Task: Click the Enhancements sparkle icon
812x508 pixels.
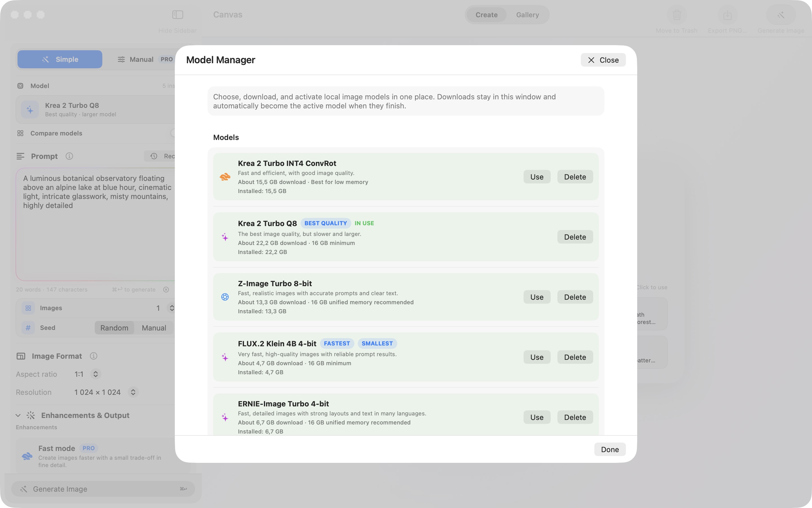Action: coord(31,416)
